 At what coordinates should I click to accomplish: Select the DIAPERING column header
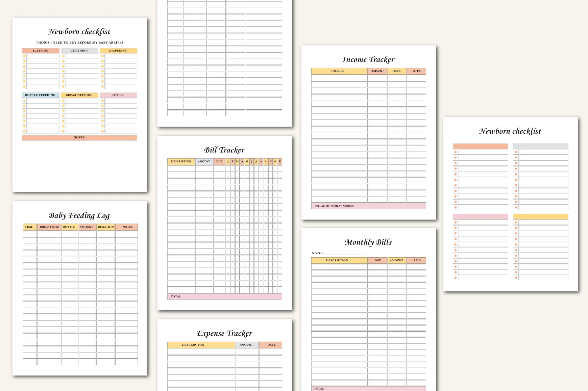point(118,51)
